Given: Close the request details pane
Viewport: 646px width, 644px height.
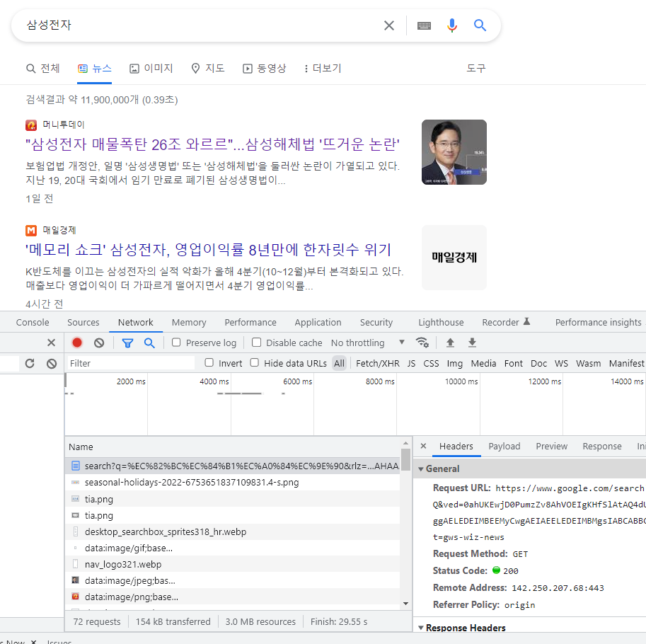Looking at the screenshot, I should tap(423, 446).
